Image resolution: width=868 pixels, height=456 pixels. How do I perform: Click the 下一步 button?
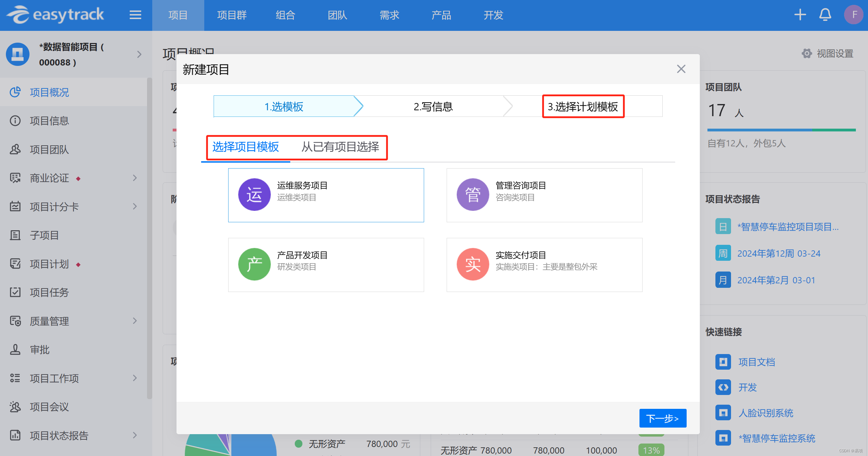point(663,418)
